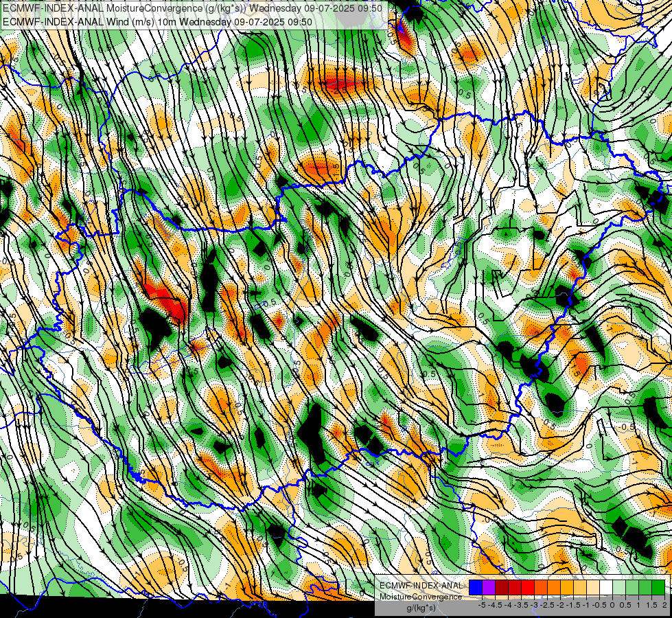Viewport: 672px width, 618px height.
Task: Click the MoistureConvergence title line at the top
Action: pos(192,8)
